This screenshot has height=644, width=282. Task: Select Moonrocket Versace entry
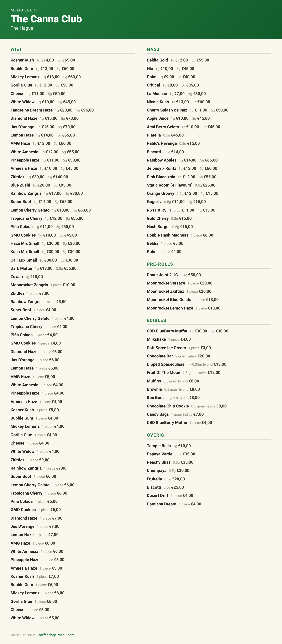179,283
